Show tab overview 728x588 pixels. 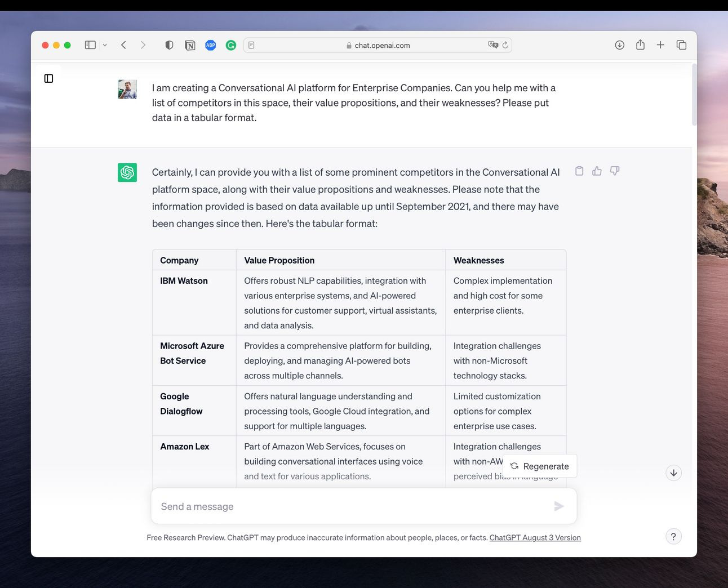[681, 45]
